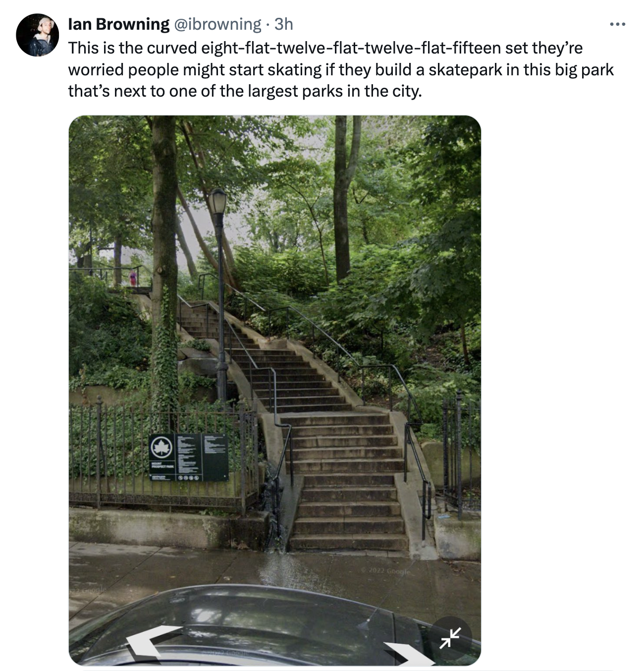Screen dimensions: 644x671
Task: Click the street lamp head in the photo
Action: tap(217, 201)
